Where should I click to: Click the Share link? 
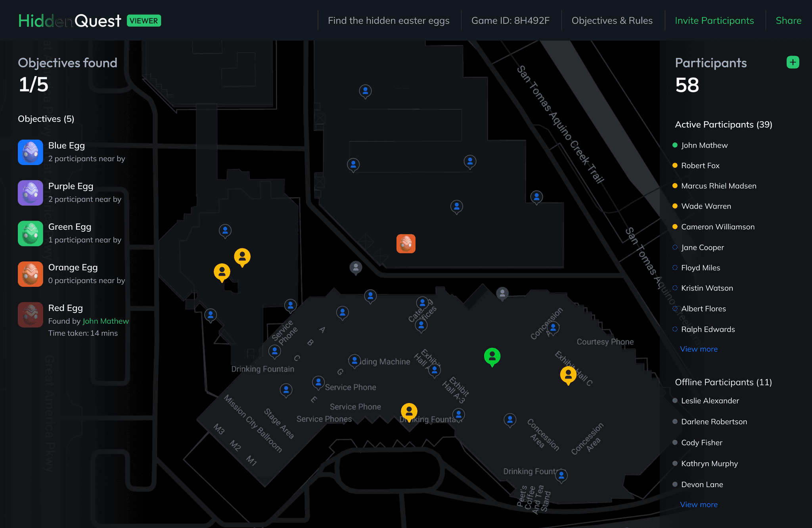788,21
